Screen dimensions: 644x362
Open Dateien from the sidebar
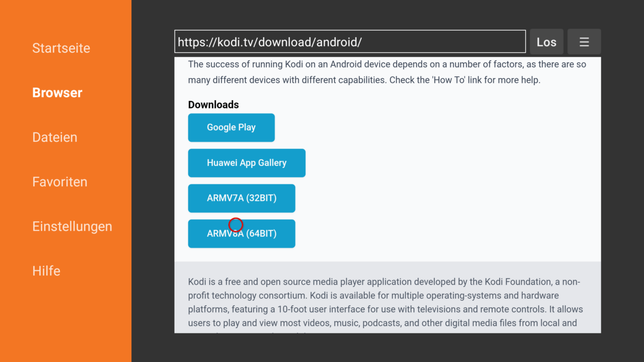point(54,137)
